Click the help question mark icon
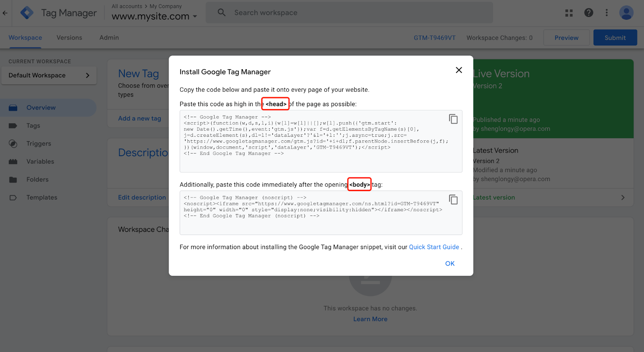Image resolution: width=644 pixels, height=352 pixels. click(588, 13)
